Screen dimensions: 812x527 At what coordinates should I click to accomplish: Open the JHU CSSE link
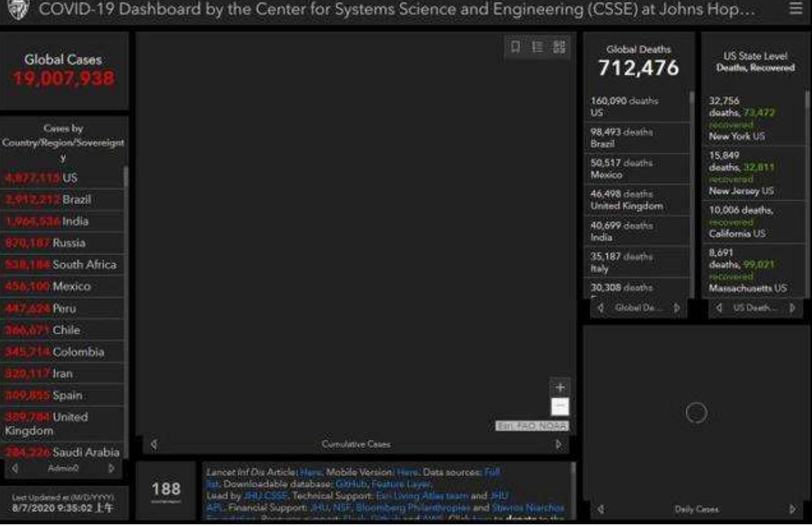coord(265,496)
